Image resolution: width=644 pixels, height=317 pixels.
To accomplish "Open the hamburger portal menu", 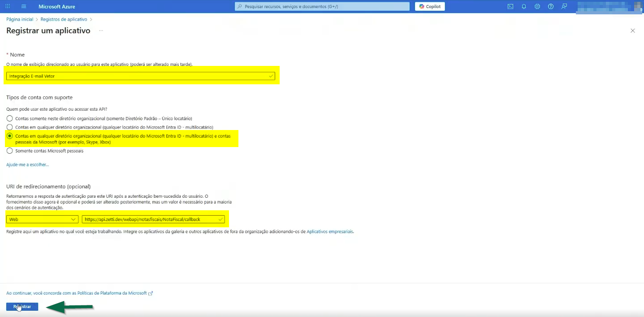I will pos(24,6).
